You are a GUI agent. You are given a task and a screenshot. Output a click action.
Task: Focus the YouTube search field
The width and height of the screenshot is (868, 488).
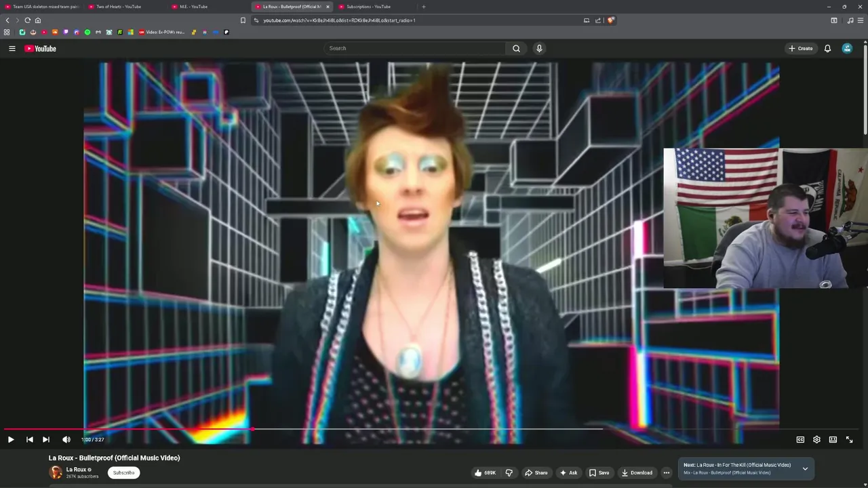415,48
